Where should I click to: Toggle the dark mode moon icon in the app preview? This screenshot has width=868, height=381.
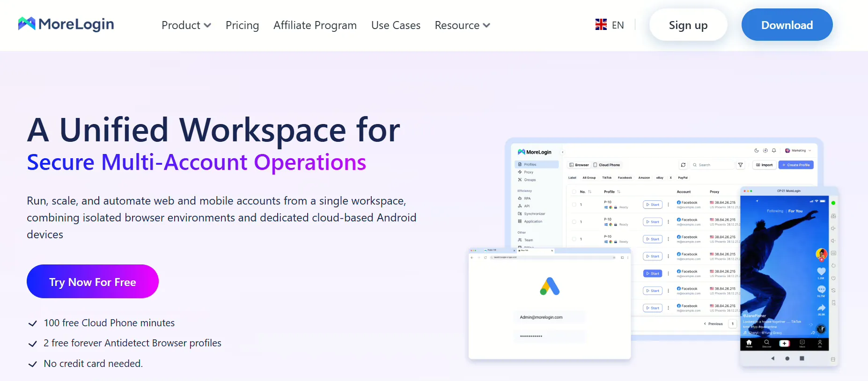(x=757, y=151)
